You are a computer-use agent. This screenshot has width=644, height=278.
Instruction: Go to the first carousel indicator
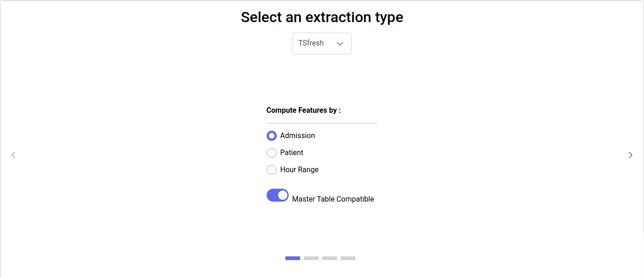pyautogui.click(x=293, y=258)
